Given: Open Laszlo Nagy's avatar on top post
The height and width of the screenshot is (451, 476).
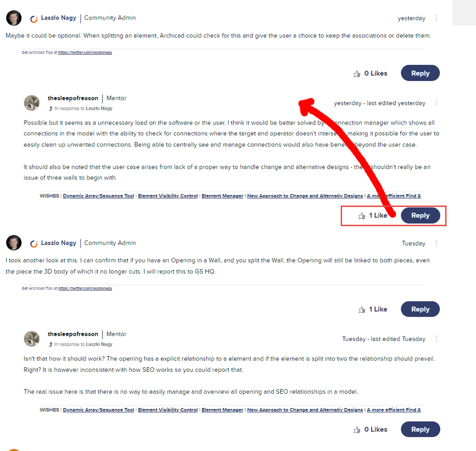Looking at the screenshot, I should [14, 18].
